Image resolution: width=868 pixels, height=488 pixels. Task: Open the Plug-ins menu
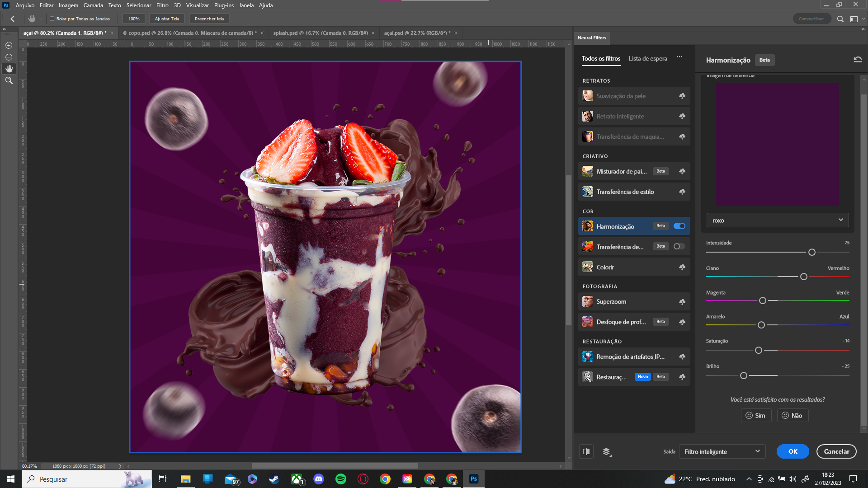[x=224, y=5]
